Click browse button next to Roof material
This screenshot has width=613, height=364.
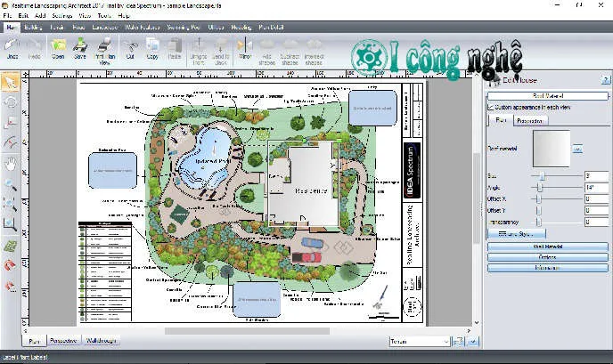click(577, 149)
